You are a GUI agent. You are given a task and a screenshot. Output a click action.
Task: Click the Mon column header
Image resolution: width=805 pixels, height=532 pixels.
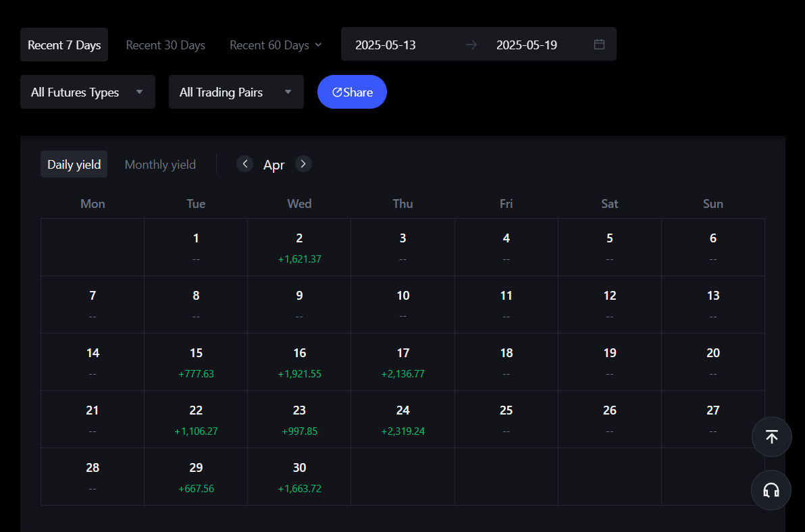click(93, 204)
